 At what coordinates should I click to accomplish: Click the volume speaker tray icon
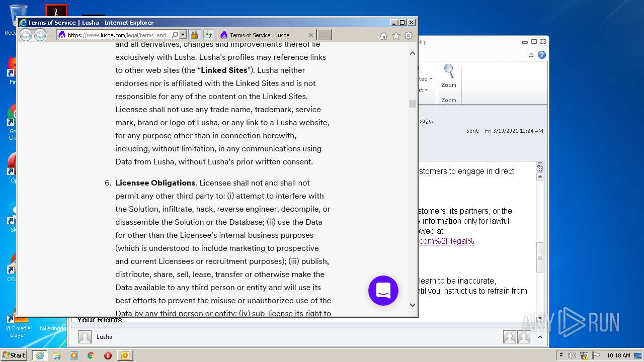coord(572,355)
